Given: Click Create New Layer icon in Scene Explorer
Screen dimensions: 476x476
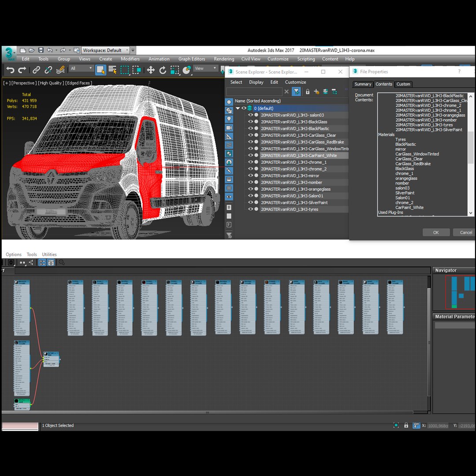Looking at the screenshot, I should coord(325,92).
